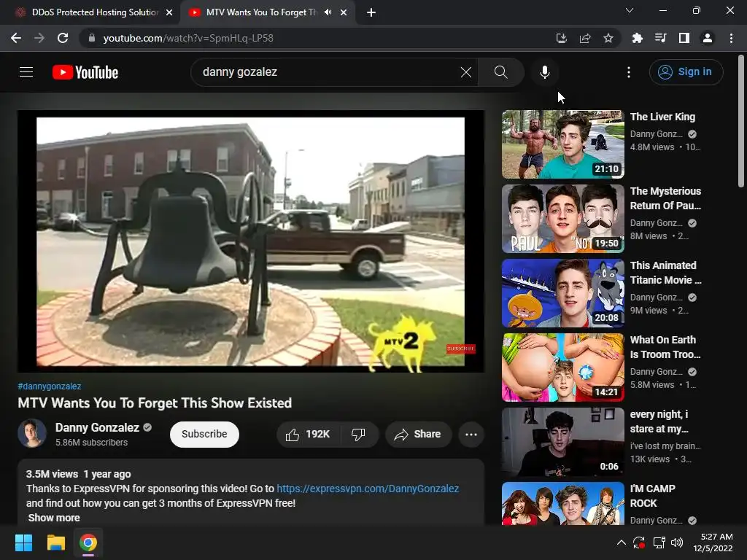The width and height of the screenshot is (747, 560).
Task: Close the DDoS Protected Hosting tab
Action: (x=169, y=12)
